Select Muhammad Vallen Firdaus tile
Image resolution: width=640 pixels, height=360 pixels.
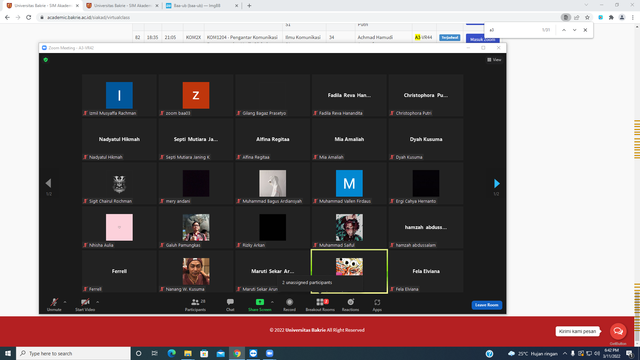pos(349,183)
